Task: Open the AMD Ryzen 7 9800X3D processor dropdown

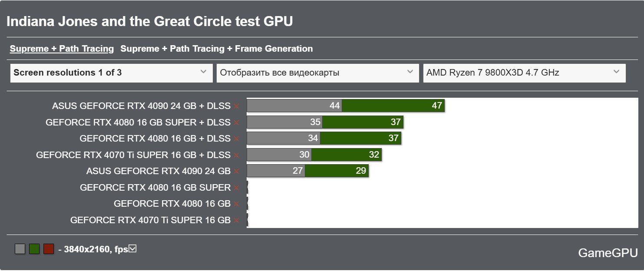Action: (524, 73)
